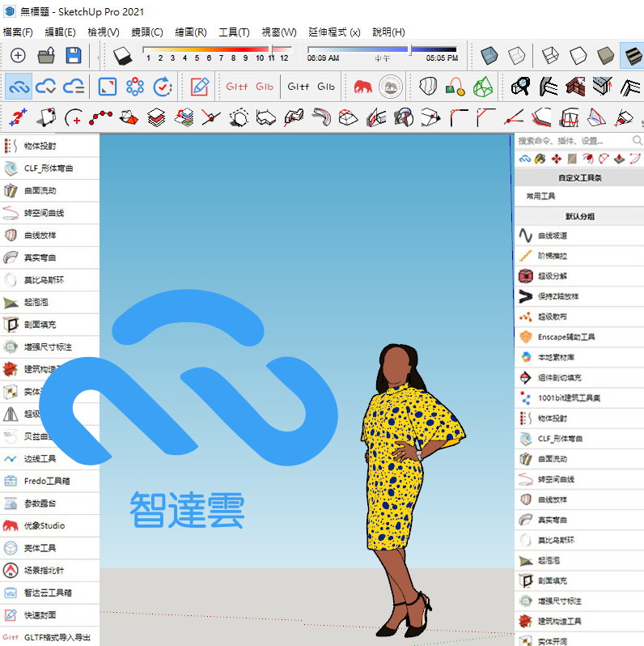Click the first Gltf import button
The width and height of the screenshot is (644, 646).
(x=237, y=87)
